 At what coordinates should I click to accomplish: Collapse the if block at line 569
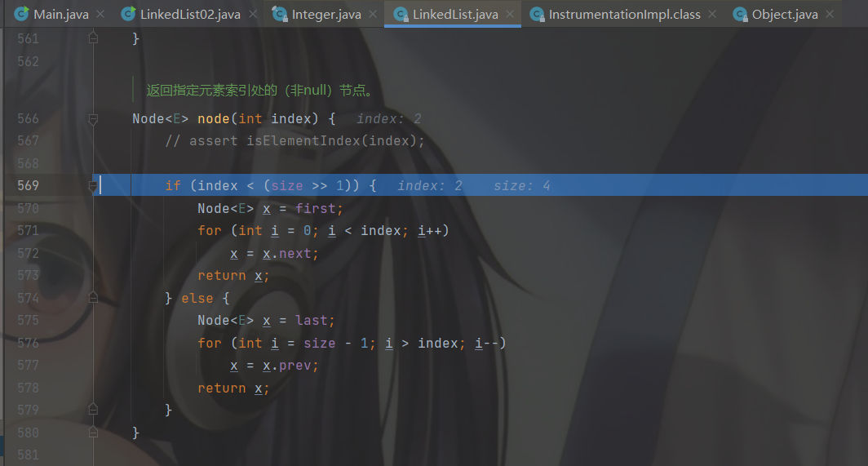click(93, 185)
